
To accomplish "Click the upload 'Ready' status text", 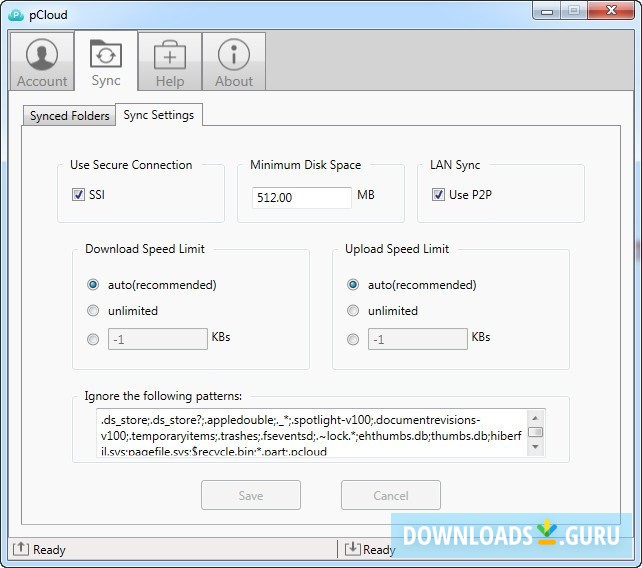I will click(x=49, y=550).
